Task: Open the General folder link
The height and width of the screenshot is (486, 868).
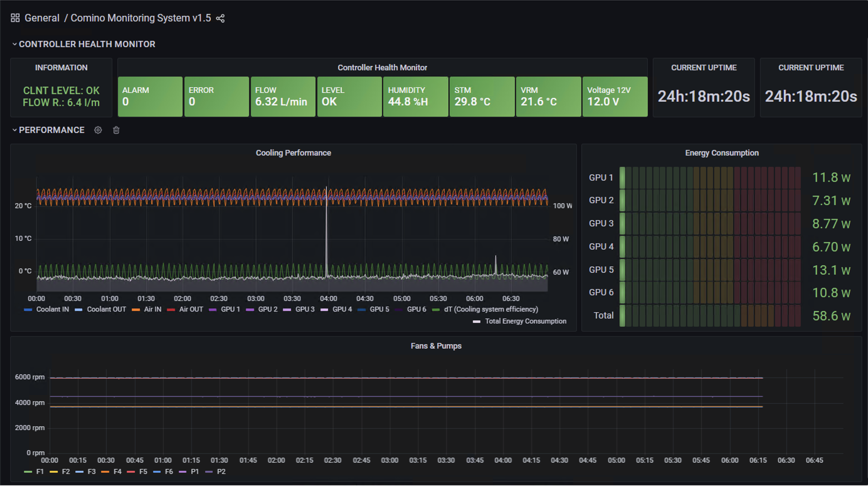Action: point(42,18)
